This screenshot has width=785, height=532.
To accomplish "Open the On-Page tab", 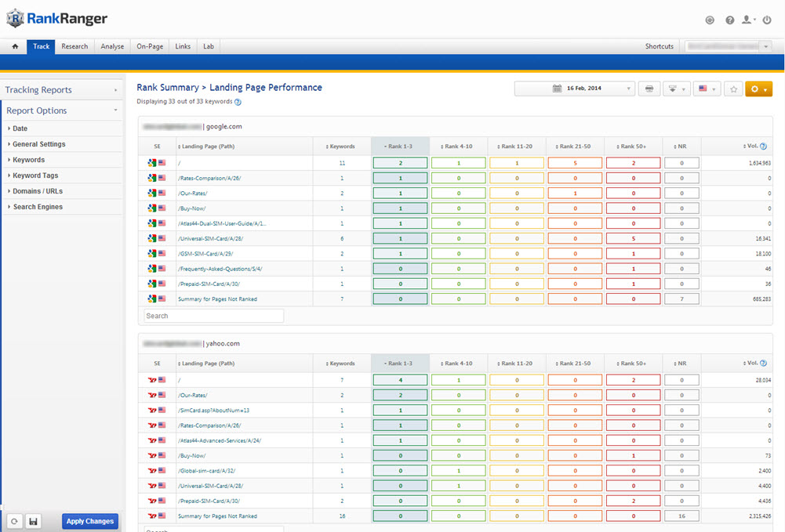I will tap(150, 46).
